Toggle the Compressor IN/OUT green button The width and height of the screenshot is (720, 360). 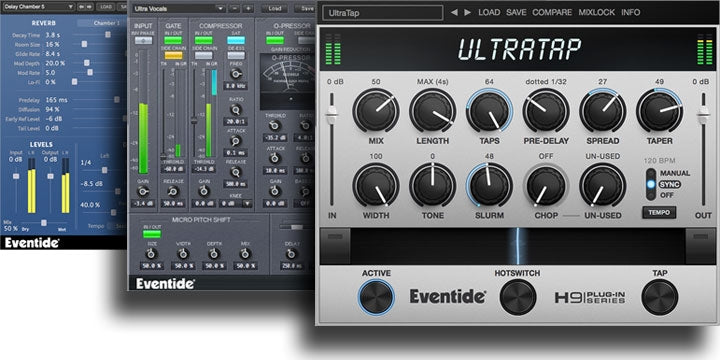click(203, 40)
